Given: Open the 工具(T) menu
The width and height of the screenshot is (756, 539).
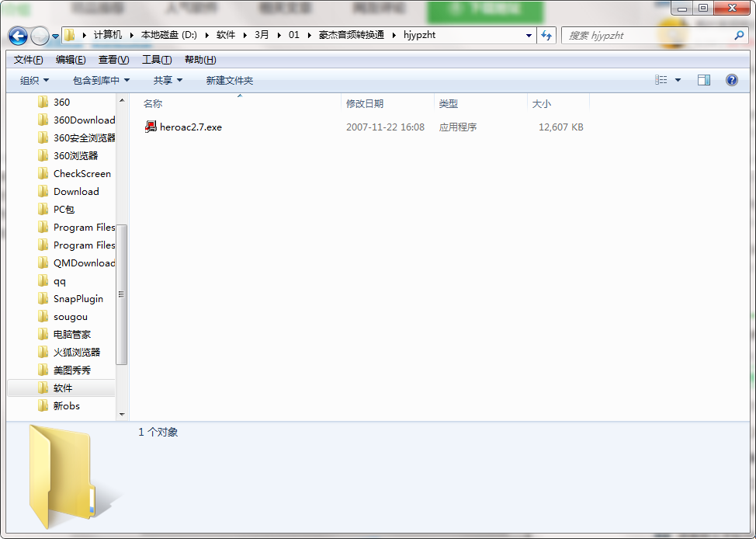Looking at the screenshot, I should pyautogui.click(x=157, y=59).
